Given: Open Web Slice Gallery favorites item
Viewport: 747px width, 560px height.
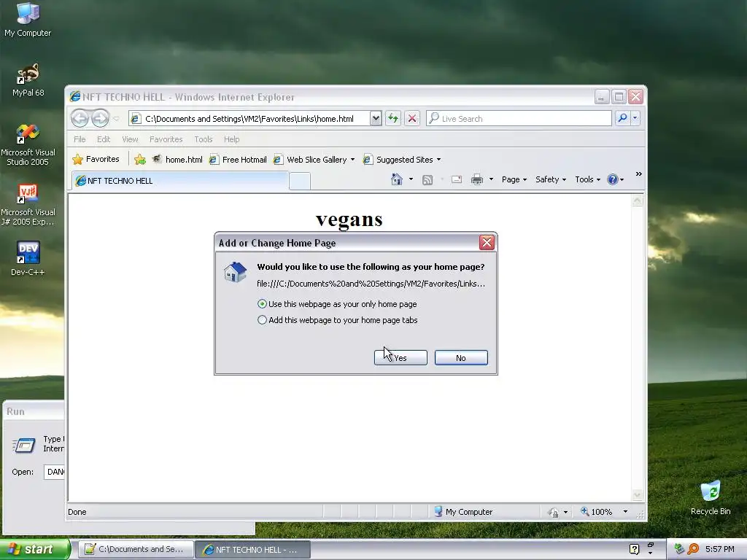Looking at the screenshot, I should [x=314, y=160].
